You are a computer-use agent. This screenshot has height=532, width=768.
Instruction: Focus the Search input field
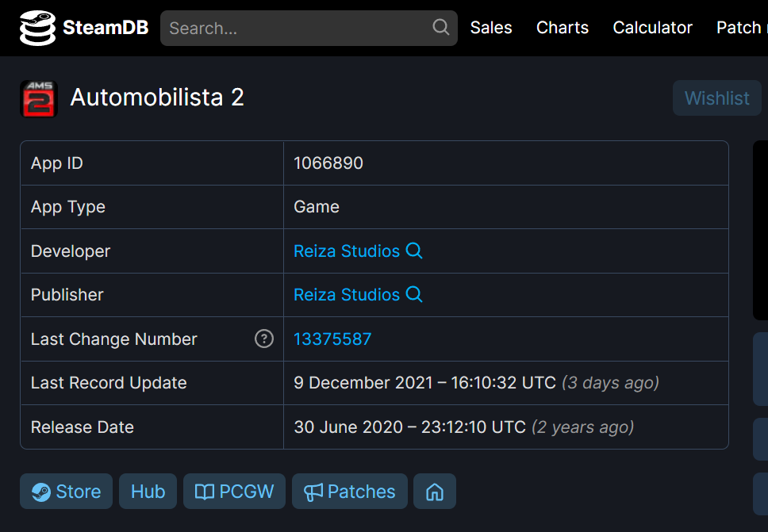[x=298, y=28]
